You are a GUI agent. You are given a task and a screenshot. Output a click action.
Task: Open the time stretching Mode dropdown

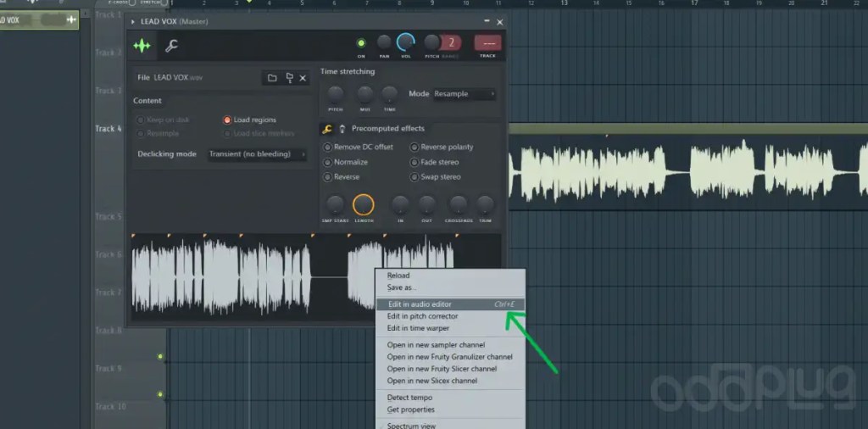coord(464,94)
